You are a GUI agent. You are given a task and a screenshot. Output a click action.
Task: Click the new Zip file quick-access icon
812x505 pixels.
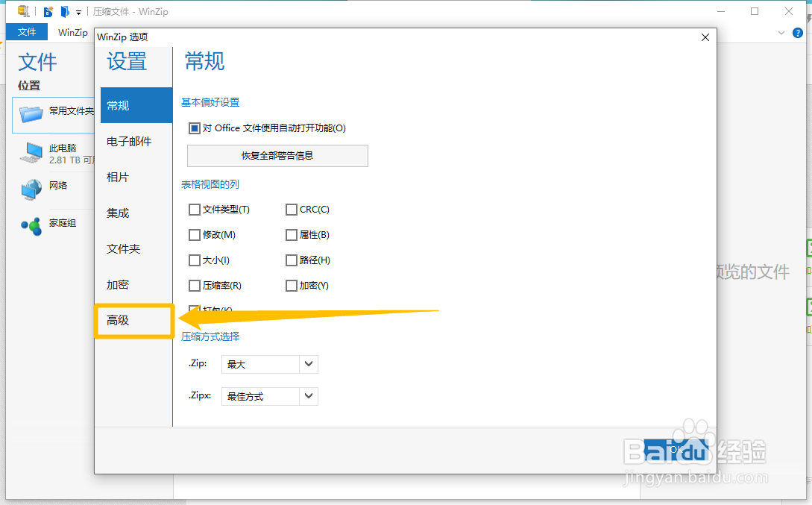48,11
